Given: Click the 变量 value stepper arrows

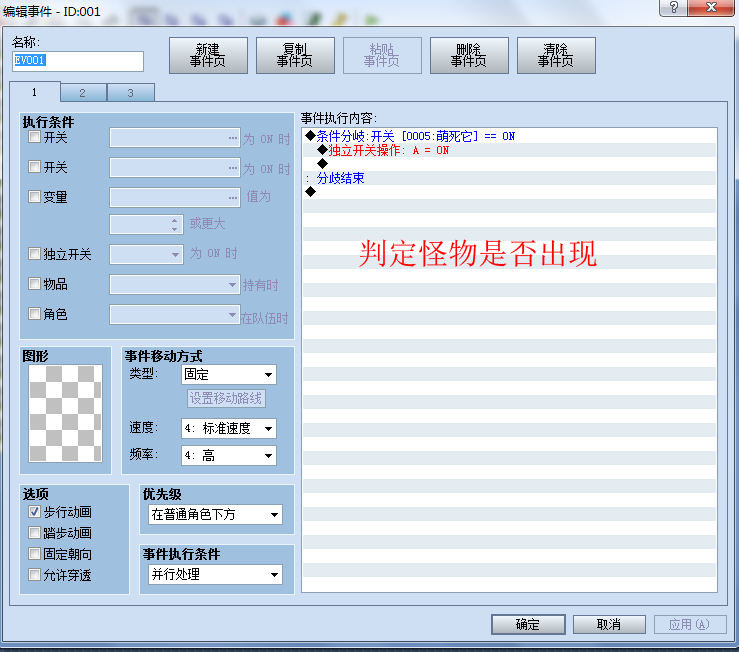Looking at the screenshot, I should pyautogui.click(x=174, y=224).
